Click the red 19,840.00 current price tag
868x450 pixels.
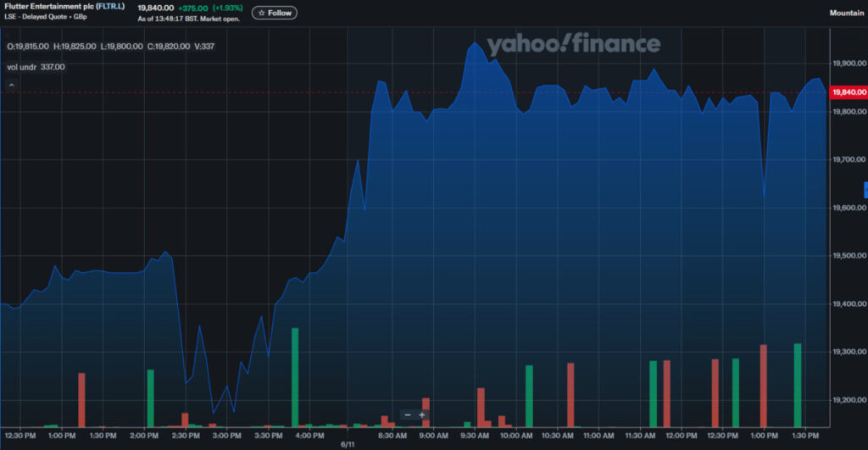click(x=849, y=92)
